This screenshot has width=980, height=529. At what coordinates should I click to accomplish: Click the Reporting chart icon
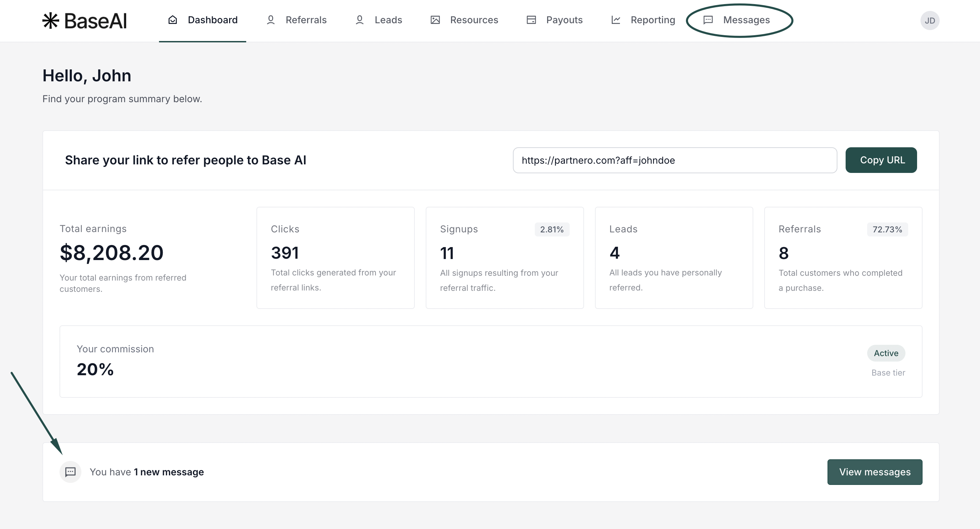click(x=615, y=20)
